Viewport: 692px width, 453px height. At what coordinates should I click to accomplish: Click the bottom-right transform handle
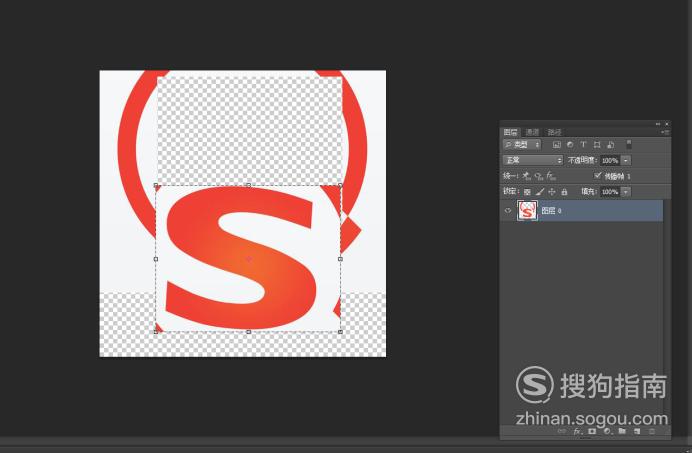[340, 332]
